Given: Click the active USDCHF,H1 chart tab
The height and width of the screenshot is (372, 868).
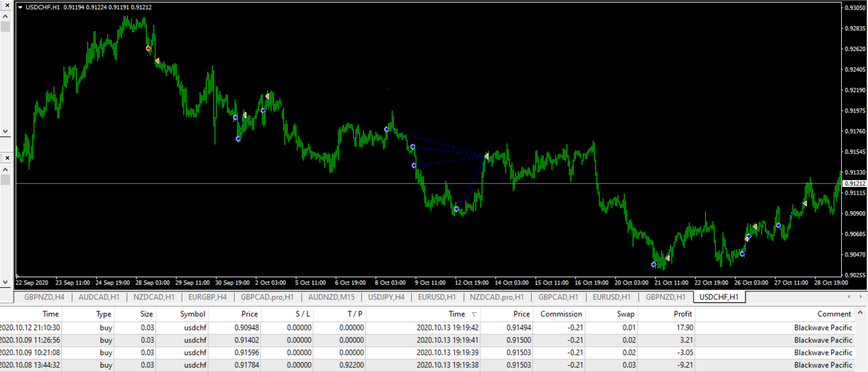Looking at the screenshot, I should pos(719,297).
